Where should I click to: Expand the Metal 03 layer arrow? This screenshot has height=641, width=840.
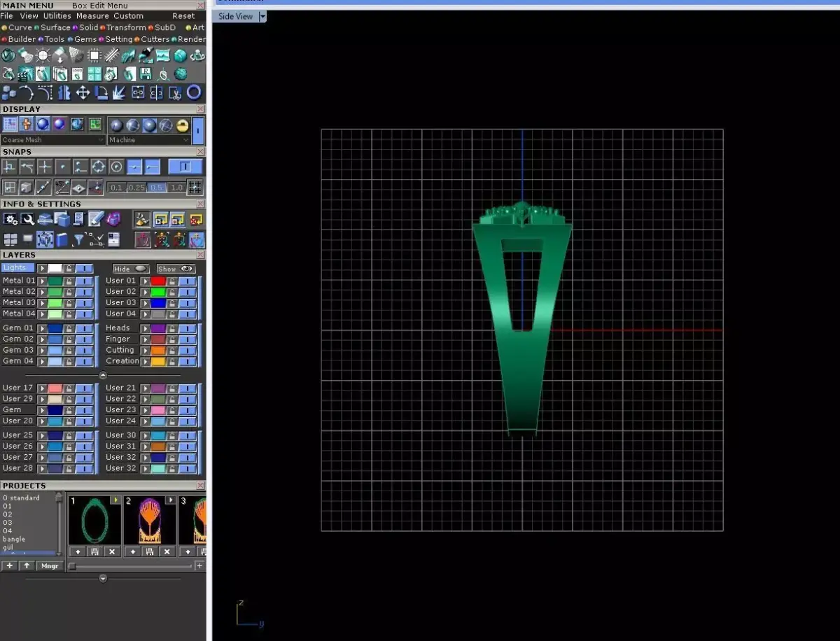tap(42, 303)
